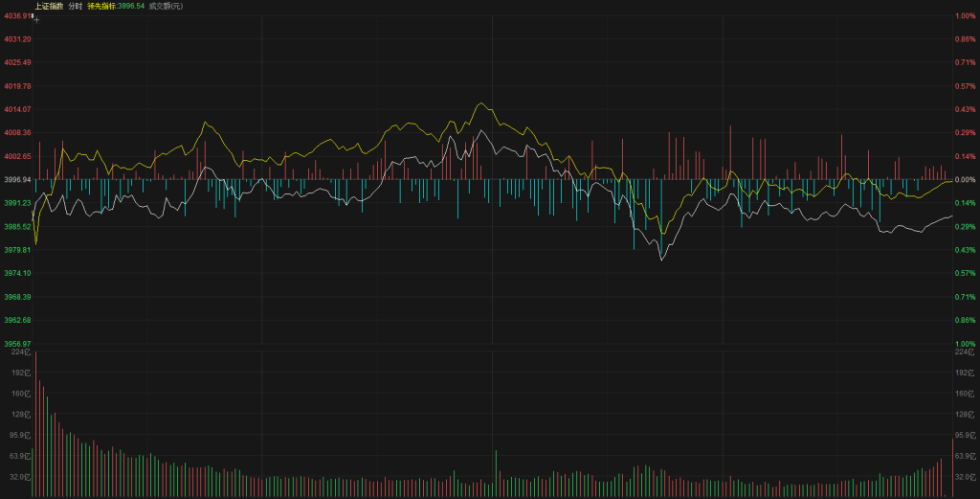This screenshot has width=980, height=499.
Task: Click the 3979.81 price axis label
Action: click(17, 250)
